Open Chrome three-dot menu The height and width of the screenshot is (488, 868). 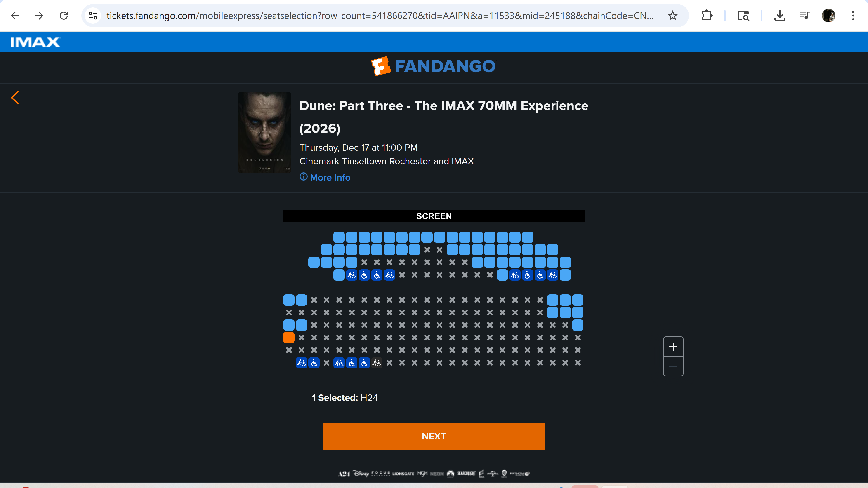point(853,16)
